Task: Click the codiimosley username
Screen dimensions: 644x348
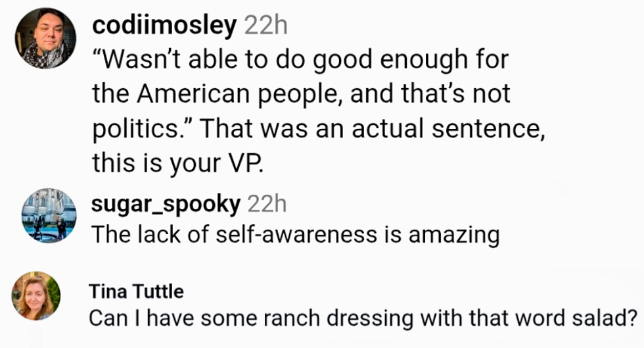Action: click(164, 26)
